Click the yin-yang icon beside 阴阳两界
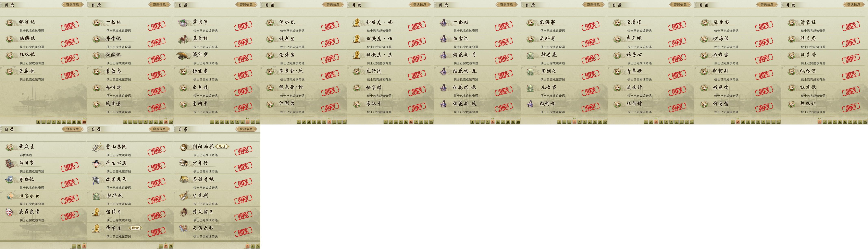 click(x=184, y=147)
